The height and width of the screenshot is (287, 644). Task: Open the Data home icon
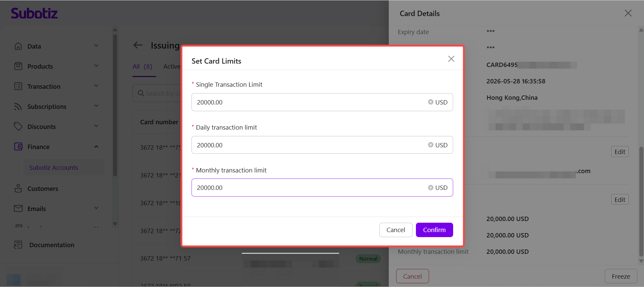[x=18, y=46]
